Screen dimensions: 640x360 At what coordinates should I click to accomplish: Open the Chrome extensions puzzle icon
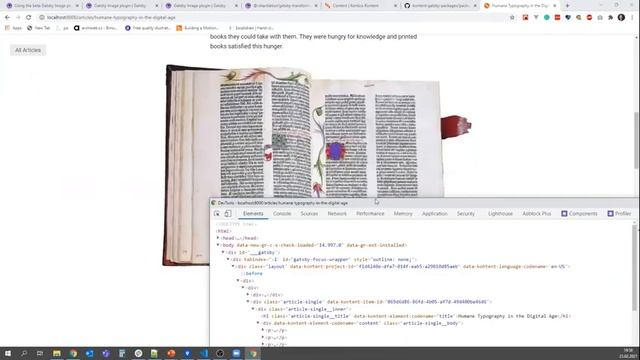coord(611,18)
